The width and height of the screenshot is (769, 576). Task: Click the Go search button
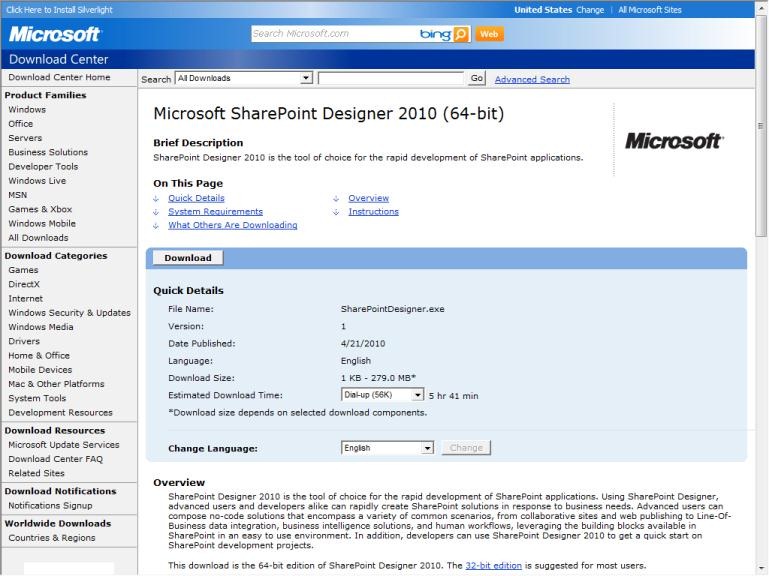point(477,78)
